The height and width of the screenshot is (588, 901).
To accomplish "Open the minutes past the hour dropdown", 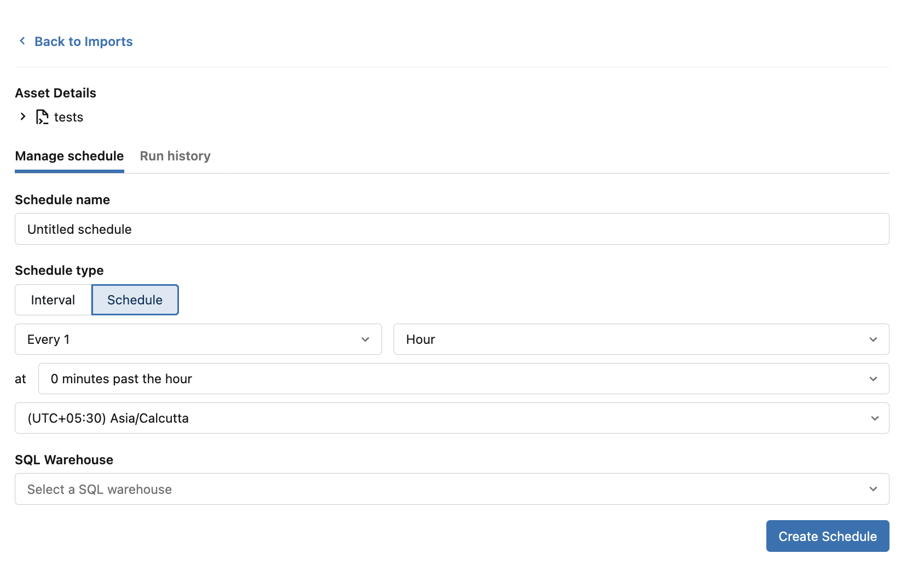I will coord(464,379).
